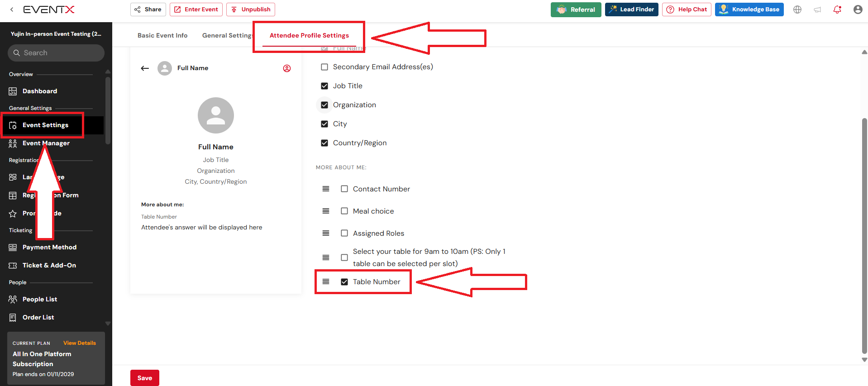
Task: Open the language globe icon
Action: tap(797, 10)
